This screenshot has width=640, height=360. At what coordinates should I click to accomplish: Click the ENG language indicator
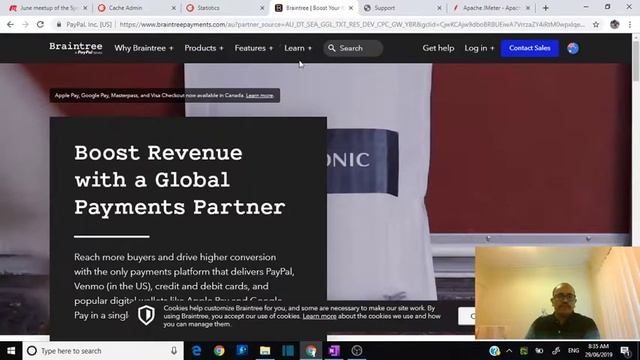point(573,351)
